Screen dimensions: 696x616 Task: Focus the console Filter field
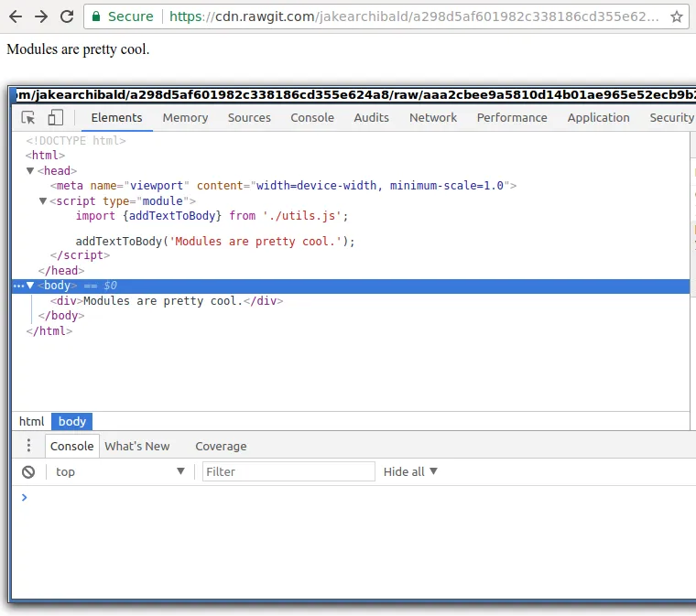288,472
